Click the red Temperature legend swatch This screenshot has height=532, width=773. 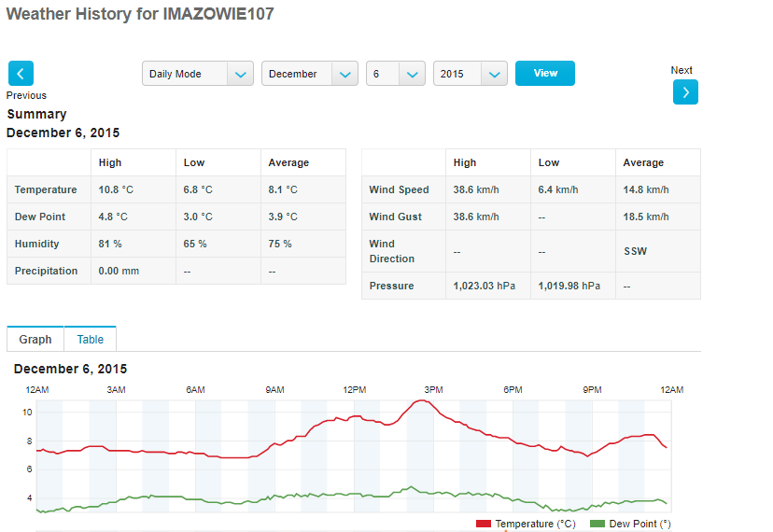(483, 524)
